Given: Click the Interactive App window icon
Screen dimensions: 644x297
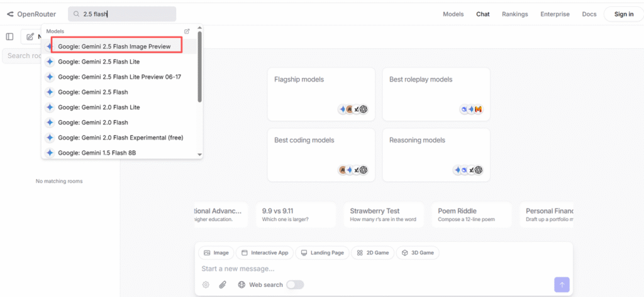Looking at the screenshot, I should 245,252.
